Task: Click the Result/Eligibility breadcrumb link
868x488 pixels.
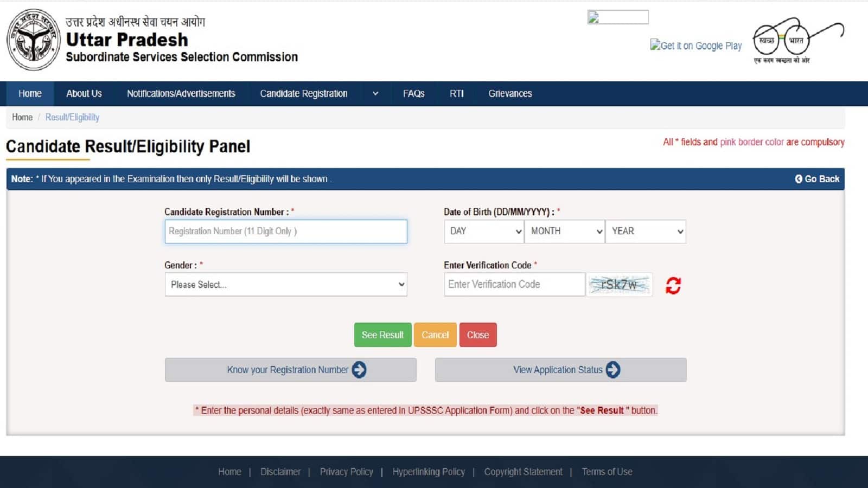Action: tap(72, 117)
